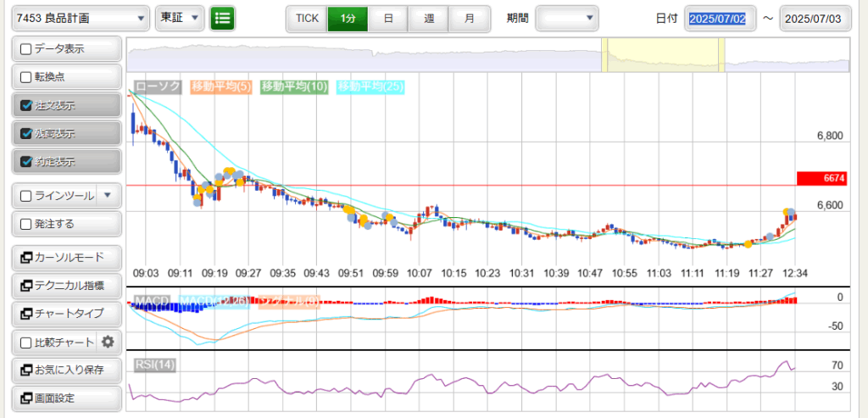Toggle ラインツール checkbox

(x=26, y=196)
